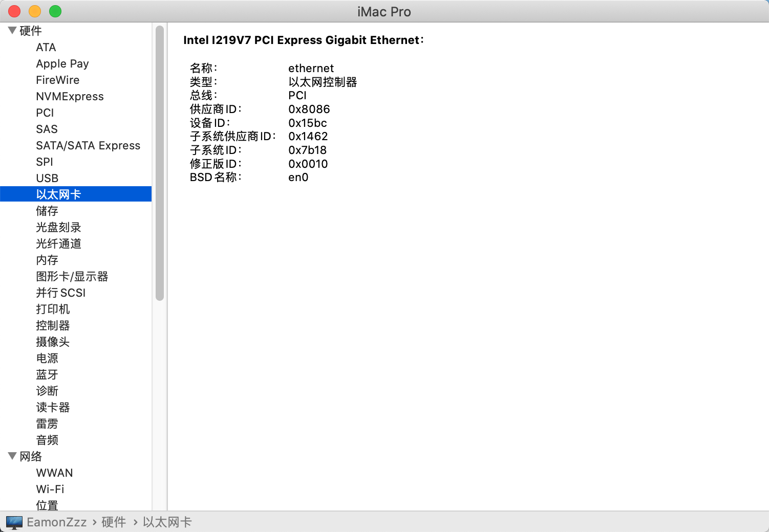Open Apple Pay hardware entry

pyautogui.click(x=62, y=63)
